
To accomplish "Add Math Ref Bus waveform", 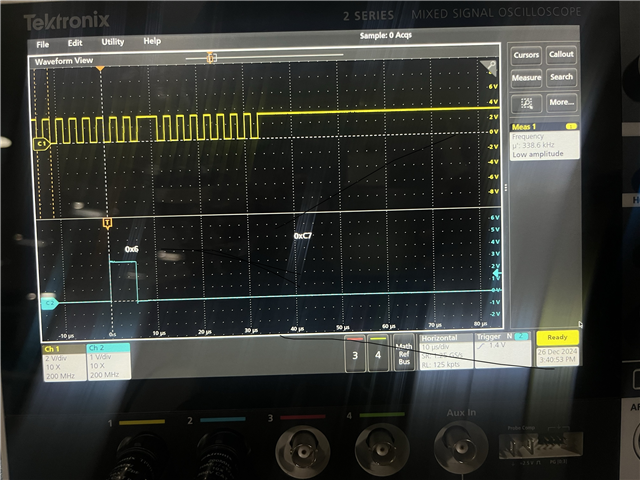I will tap(404, 353).
